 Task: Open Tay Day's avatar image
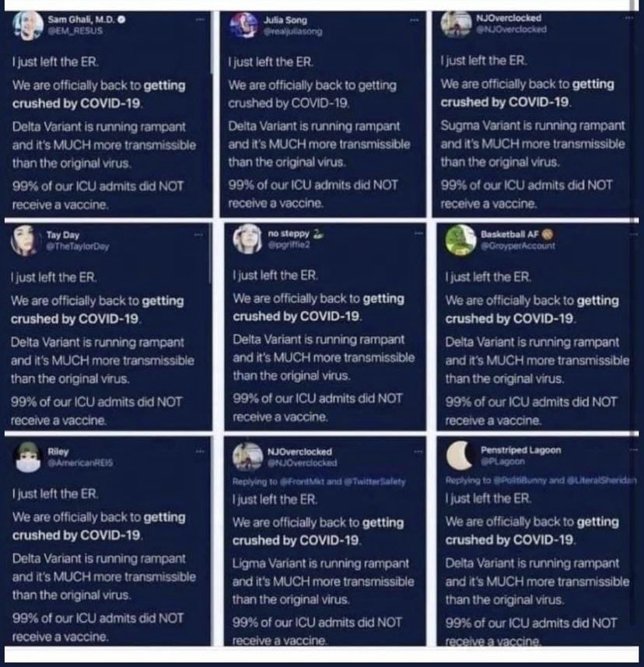click(x=25, y=241)
